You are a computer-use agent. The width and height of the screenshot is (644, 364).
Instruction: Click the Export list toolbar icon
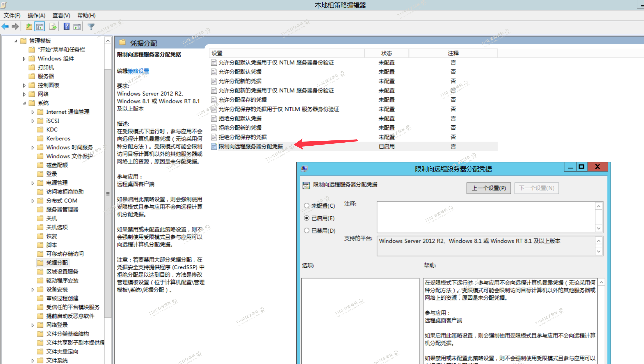click(53, 26)
